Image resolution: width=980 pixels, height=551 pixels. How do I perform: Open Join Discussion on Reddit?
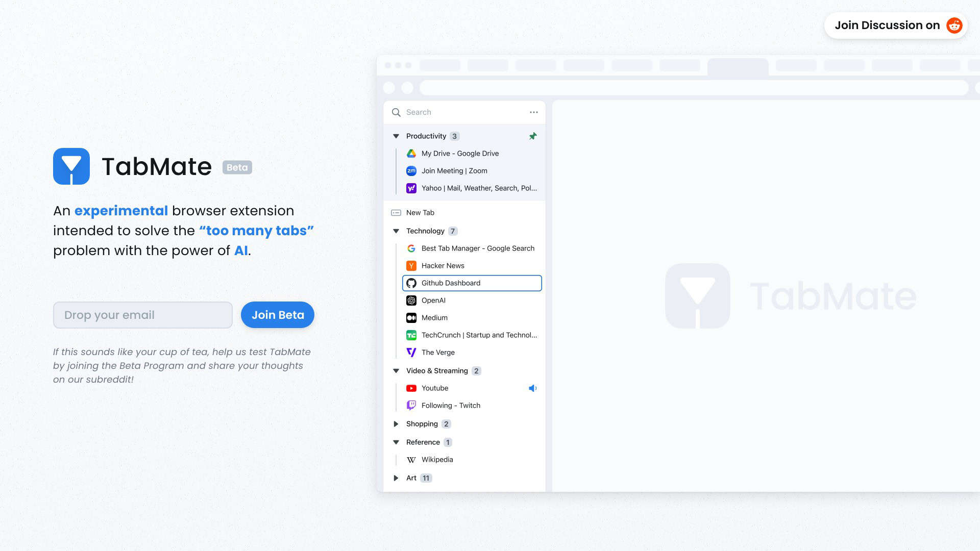(x=895, y=25)
